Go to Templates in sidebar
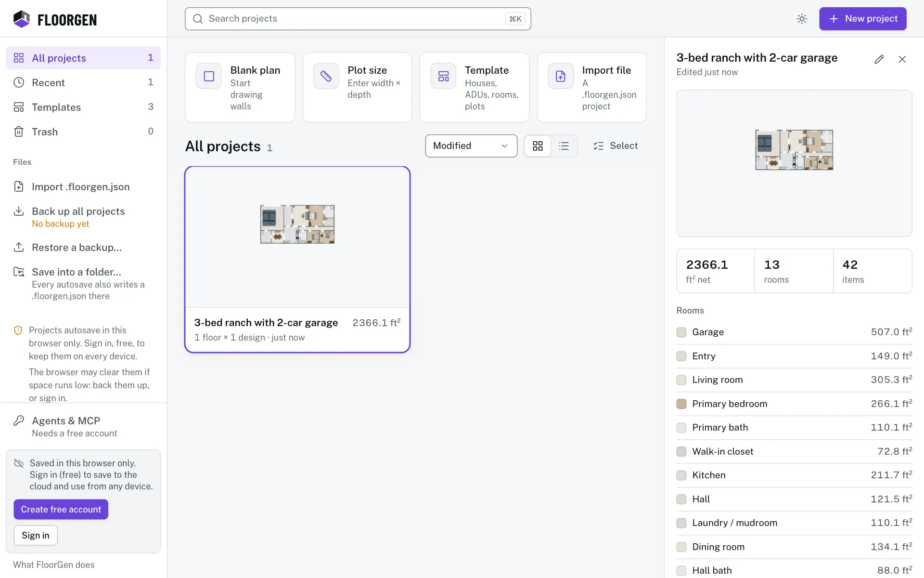The width and height of the screenshot is (924, 578). tap(83, 107)
